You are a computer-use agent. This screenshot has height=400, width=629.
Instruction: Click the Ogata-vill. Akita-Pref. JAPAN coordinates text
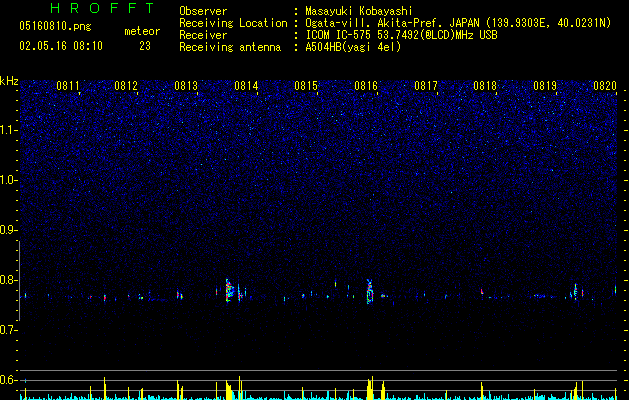coord(458,23)
